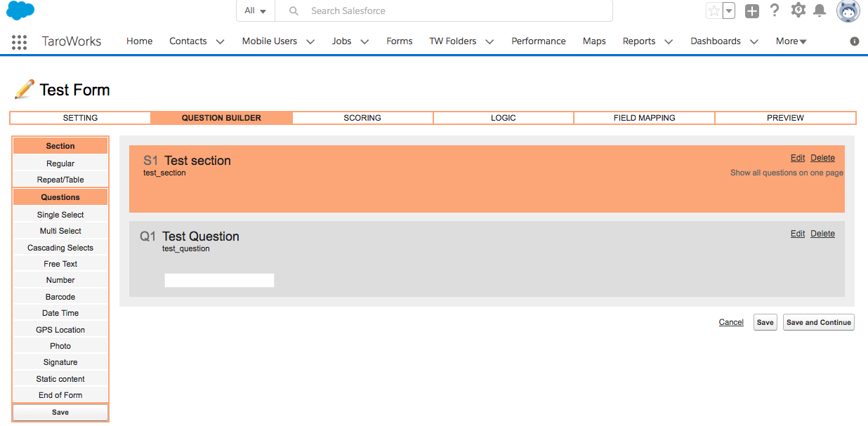The width and height of the screenshot is (868, 426).
Task: Add a Date Time question
Action: (x=60, y=313)
